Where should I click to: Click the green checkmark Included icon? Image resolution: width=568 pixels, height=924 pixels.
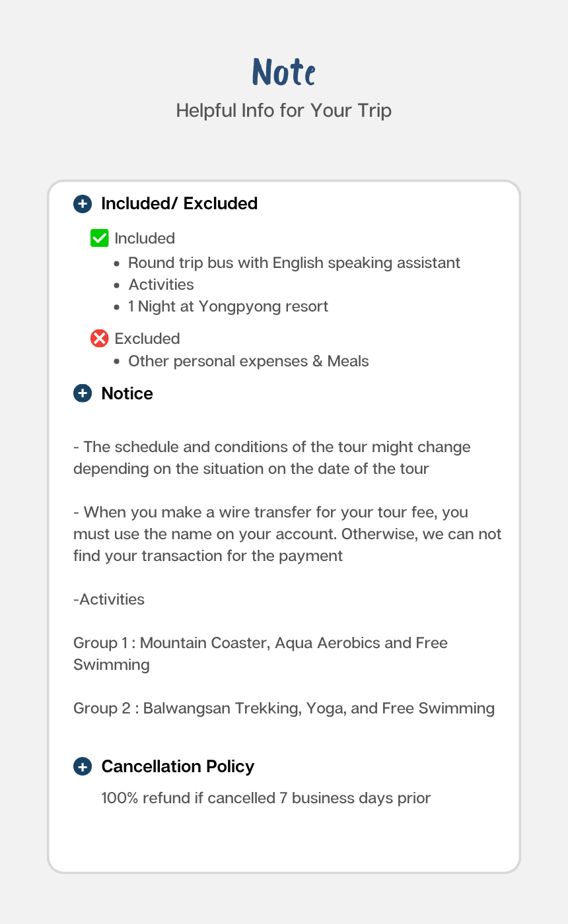99,238
